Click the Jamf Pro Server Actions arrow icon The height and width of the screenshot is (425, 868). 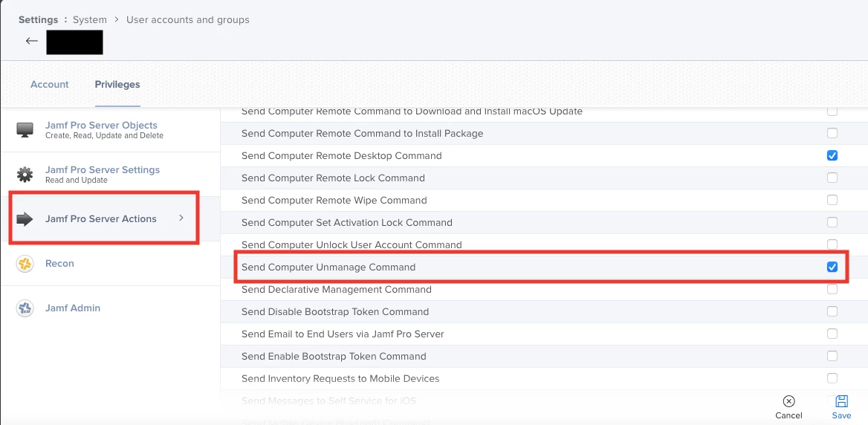click(x=25, y=219)
